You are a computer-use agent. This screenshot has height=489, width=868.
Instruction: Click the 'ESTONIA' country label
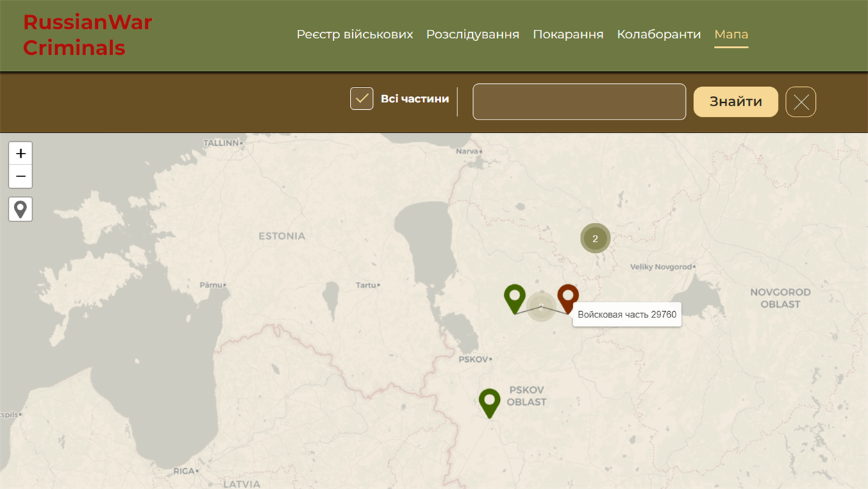click(x=282, y=236)
